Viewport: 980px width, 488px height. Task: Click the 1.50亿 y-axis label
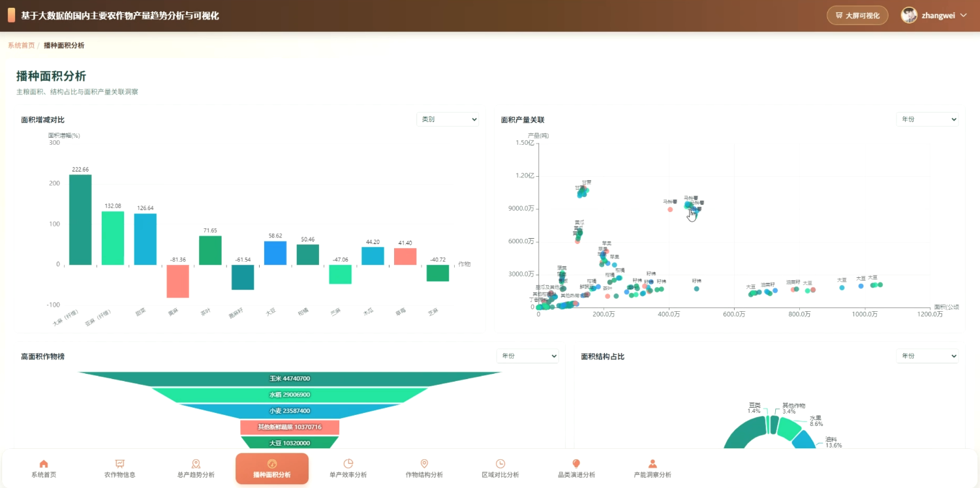(x=525, y=142)
